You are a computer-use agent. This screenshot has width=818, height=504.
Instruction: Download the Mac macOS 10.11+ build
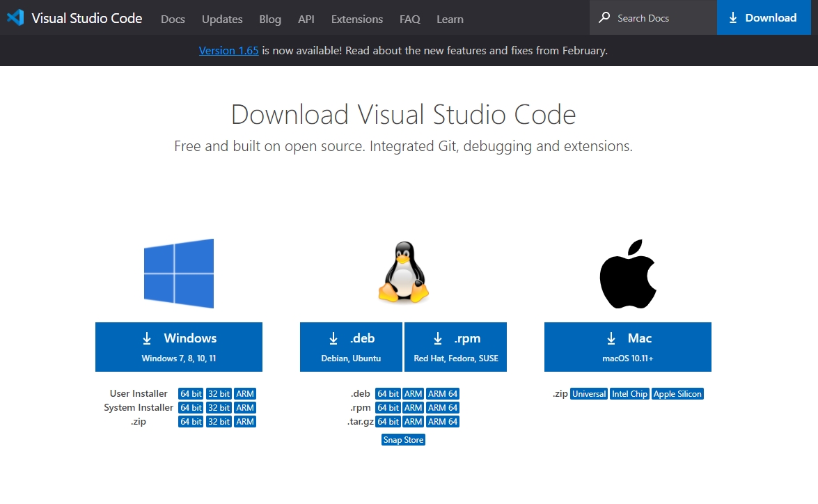628,347
